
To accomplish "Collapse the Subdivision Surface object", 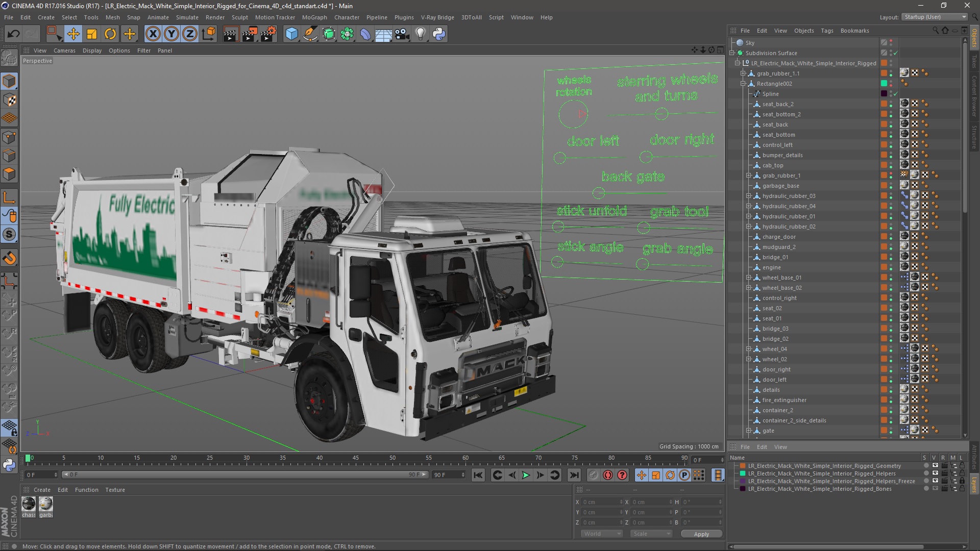I will coord(732,53).
